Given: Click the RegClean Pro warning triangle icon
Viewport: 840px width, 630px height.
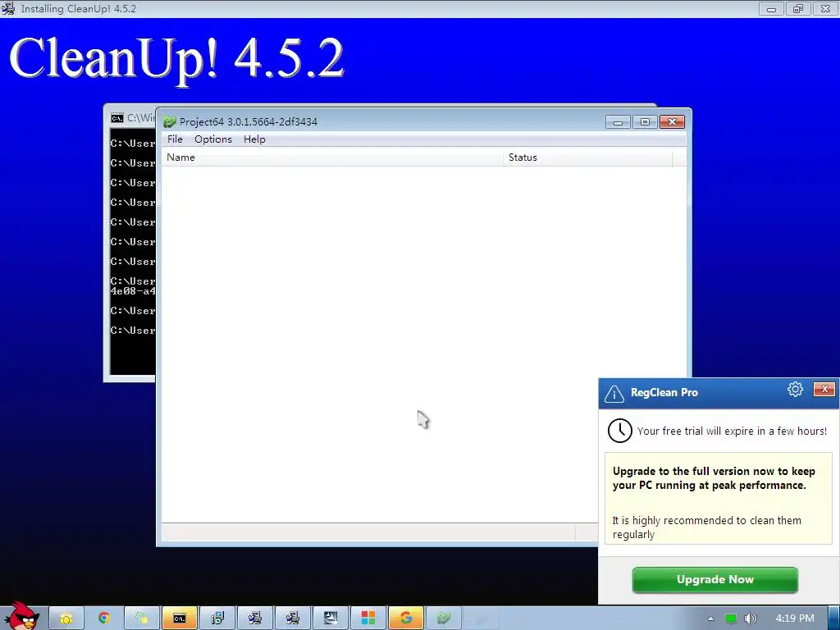Looking at the screenshot, I should [x=614, y=394].
